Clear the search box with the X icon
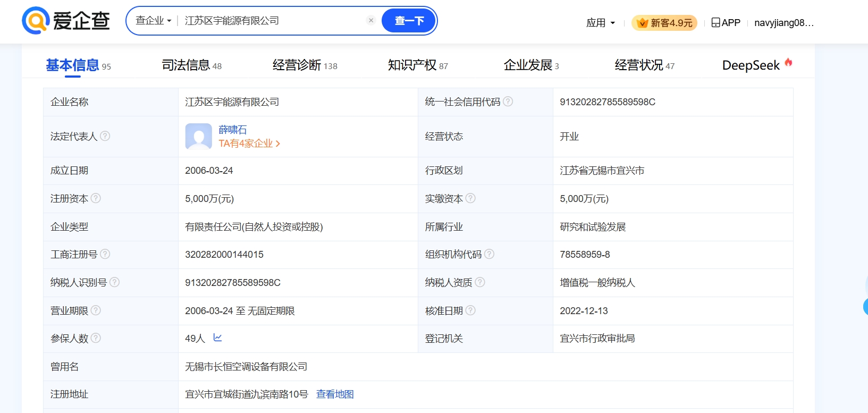 [371, 20]
